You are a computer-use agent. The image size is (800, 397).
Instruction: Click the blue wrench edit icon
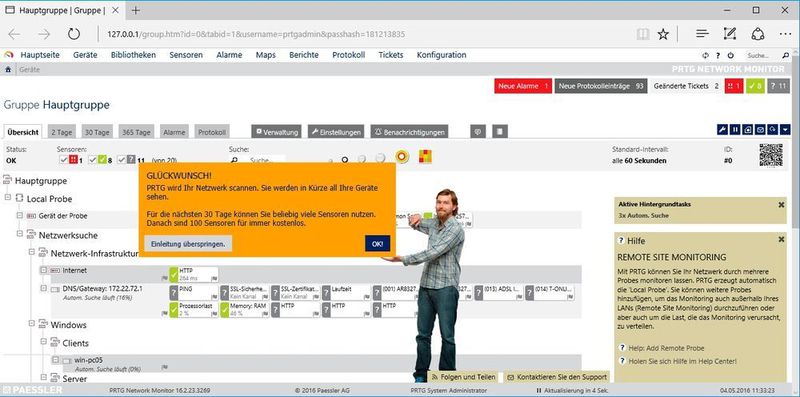point(722,130)
